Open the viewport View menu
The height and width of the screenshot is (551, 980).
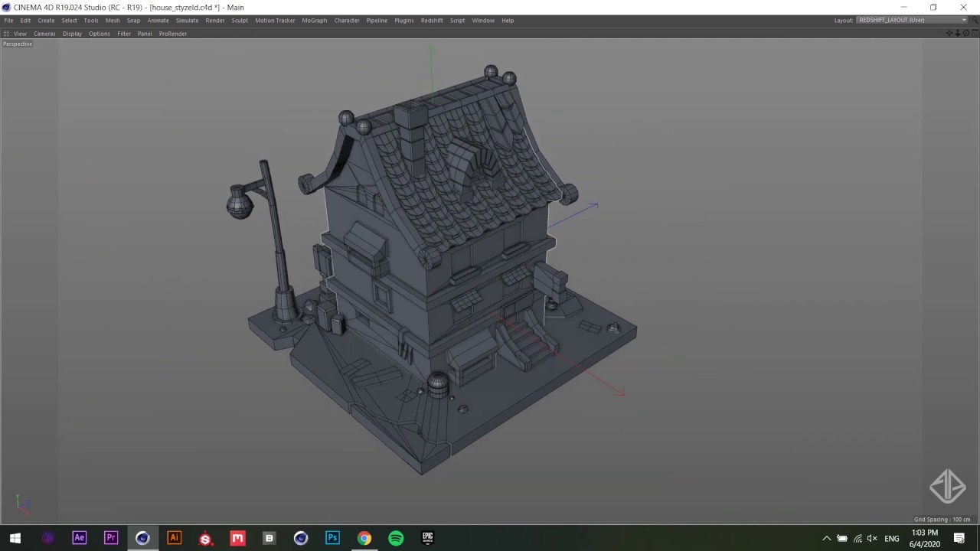click(x=20, y=34)
